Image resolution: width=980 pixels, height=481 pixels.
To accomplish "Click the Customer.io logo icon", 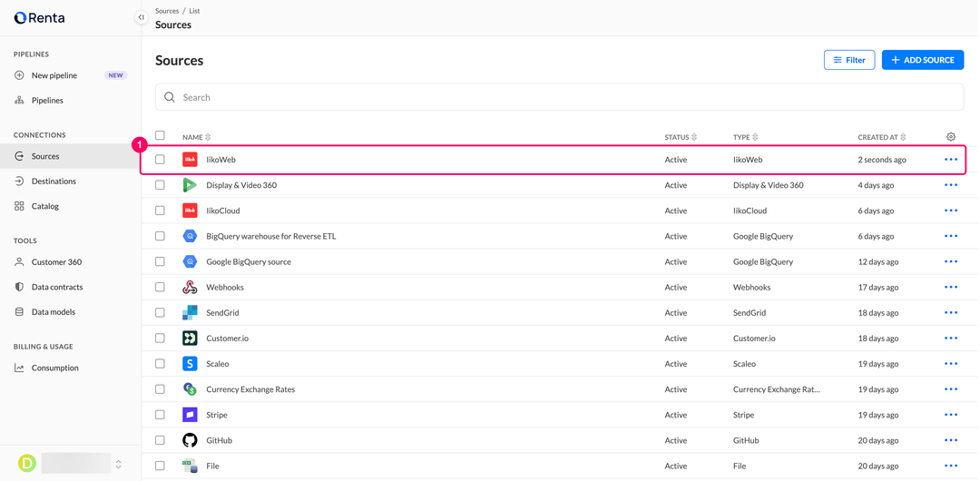I will point(190,339).
